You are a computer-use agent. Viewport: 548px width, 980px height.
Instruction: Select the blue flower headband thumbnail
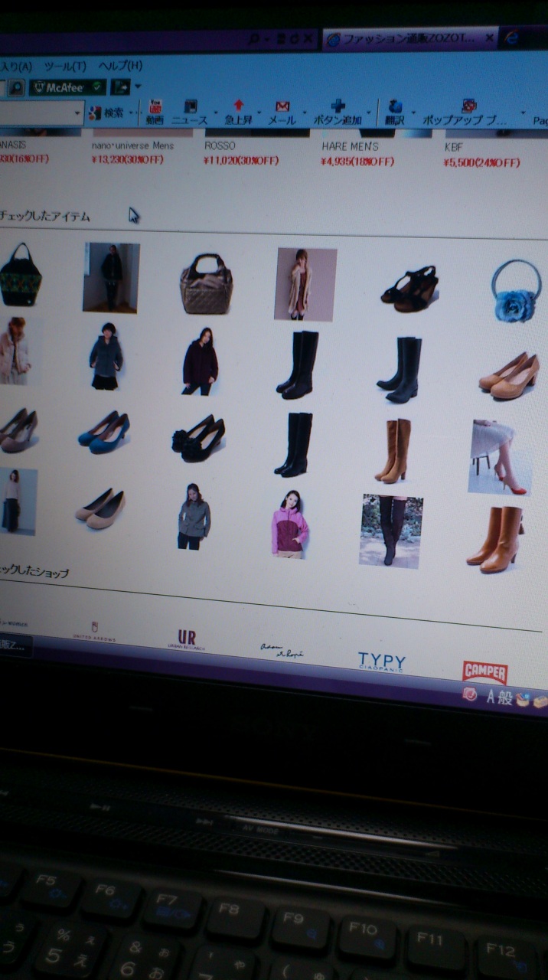pos(517,289)
